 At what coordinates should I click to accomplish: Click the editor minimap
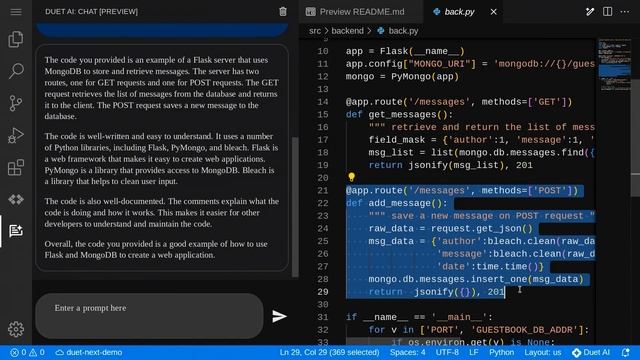pyautogui.click(x=614, y=65)
